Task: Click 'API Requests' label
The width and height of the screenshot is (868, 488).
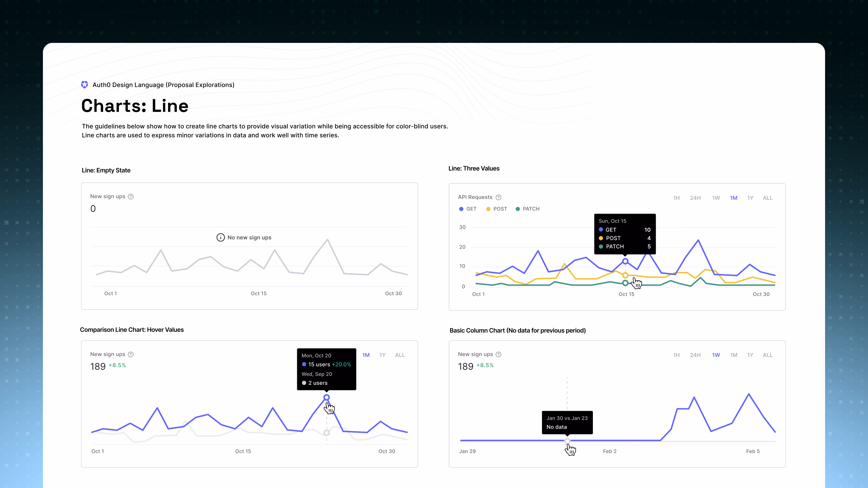Action: tap(475, 197)
